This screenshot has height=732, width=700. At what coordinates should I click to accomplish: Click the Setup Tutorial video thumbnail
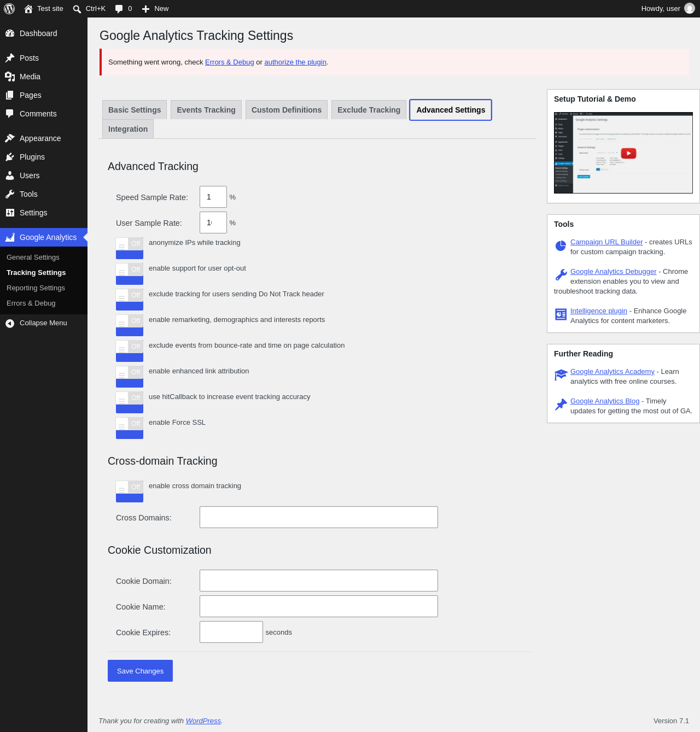point(623,153)
